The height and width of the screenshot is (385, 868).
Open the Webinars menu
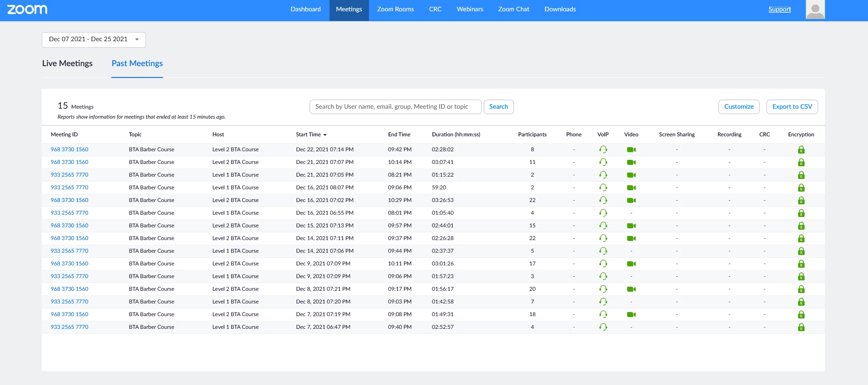pyautogui.click(x=470, y=10)
